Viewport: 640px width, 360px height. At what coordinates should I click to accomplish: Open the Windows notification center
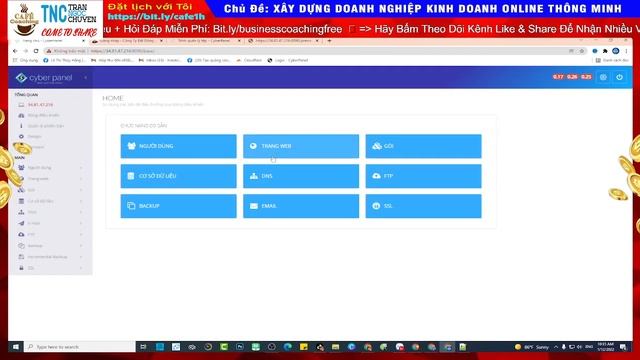click(623, 347)
